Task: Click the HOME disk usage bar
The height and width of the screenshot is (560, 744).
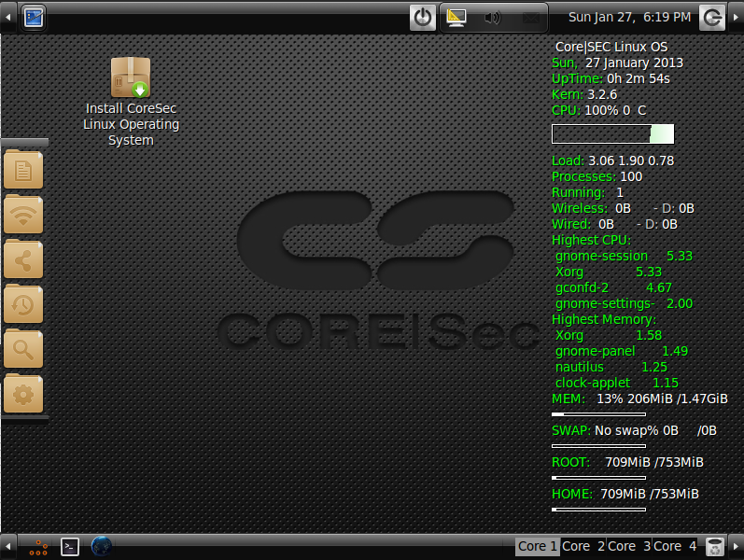Action: [598, 510]
